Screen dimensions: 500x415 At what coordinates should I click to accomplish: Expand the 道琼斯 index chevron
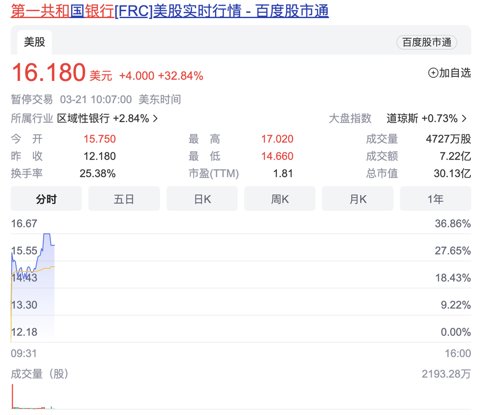click(464, 118)
